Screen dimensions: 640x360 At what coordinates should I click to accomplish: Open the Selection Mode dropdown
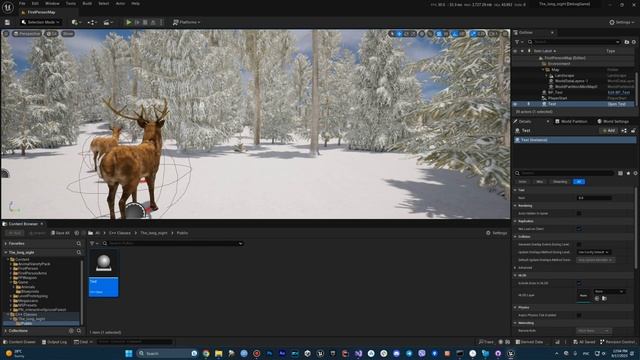pos(40,22)
